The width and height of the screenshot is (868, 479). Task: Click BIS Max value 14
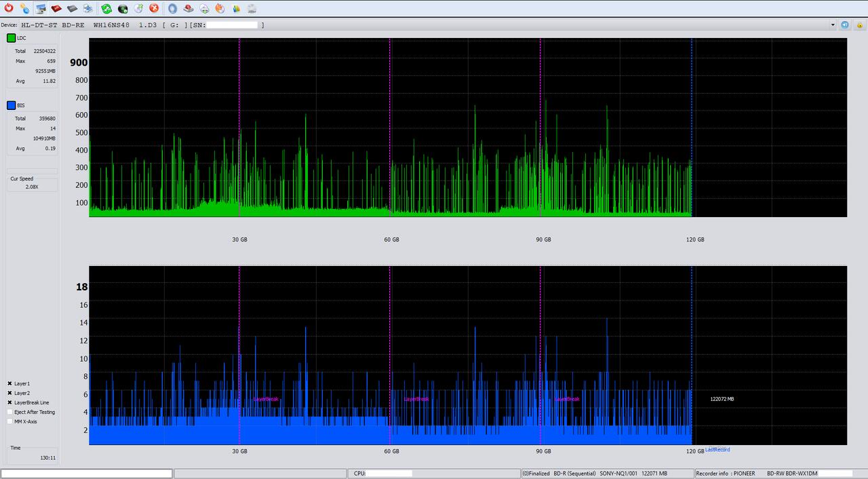[x=53, y=128]
